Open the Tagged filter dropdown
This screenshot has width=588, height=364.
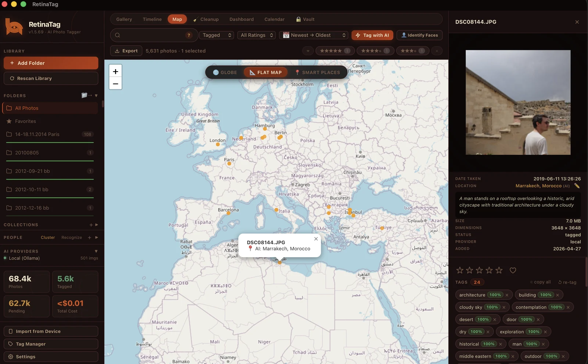pyautogui.click(x=217, y=35)
